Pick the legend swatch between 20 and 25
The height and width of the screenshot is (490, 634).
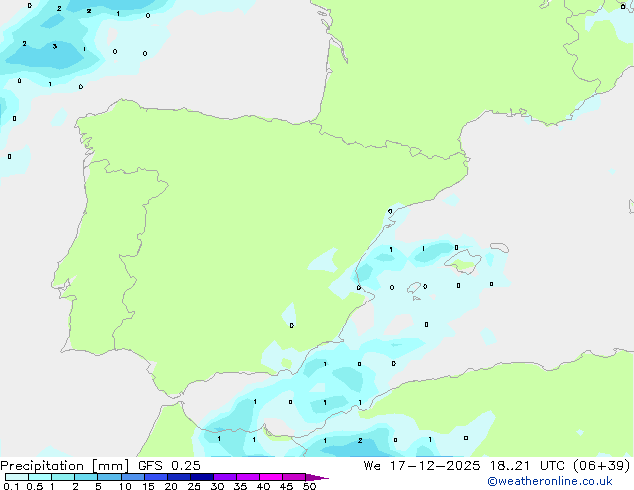pyautogui.click(x=179, y=477)
